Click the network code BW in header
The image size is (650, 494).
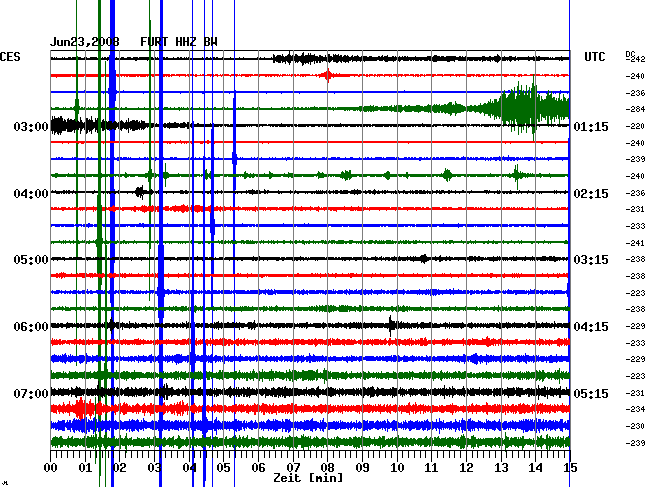[210, 42]
